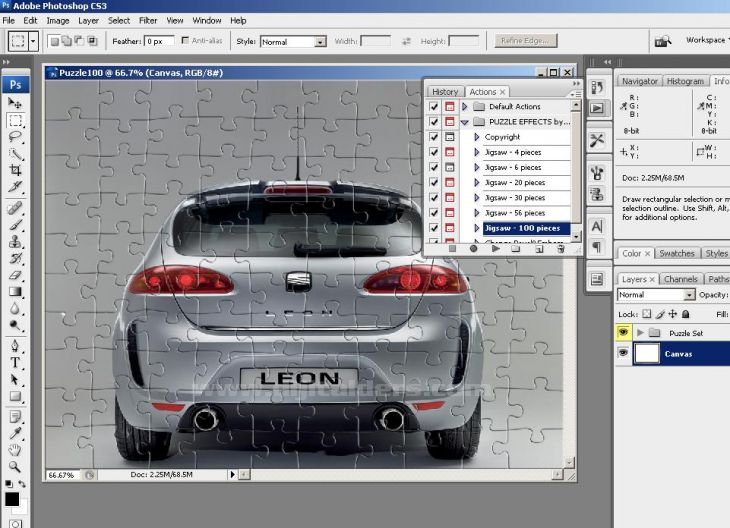Select the Rectangle shape tool
This screenshot has height=528, width=730.
[15, 396]
